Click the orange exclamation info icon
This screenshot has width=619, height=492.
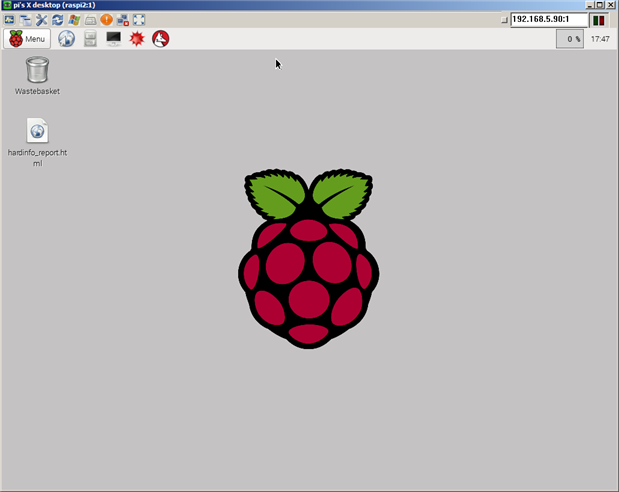click(x=107, y=20)
